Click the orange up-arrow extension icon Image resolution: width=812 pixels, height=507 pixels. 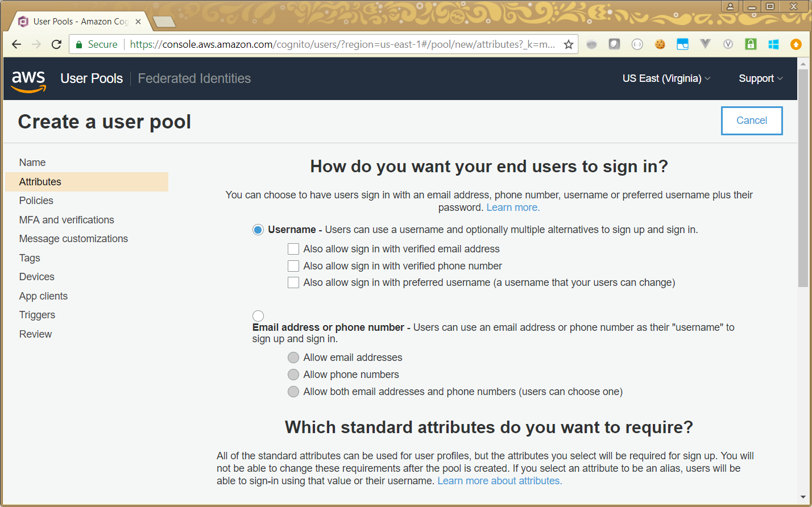[796, 44]
